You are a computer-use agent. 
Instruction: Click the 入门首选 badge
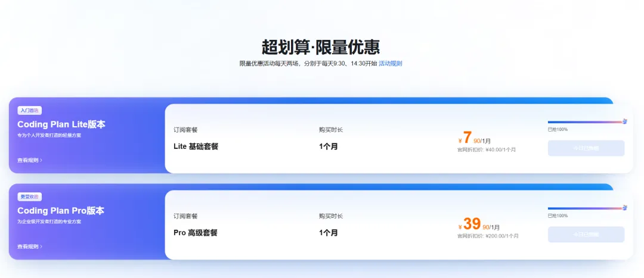click(30, 111)
